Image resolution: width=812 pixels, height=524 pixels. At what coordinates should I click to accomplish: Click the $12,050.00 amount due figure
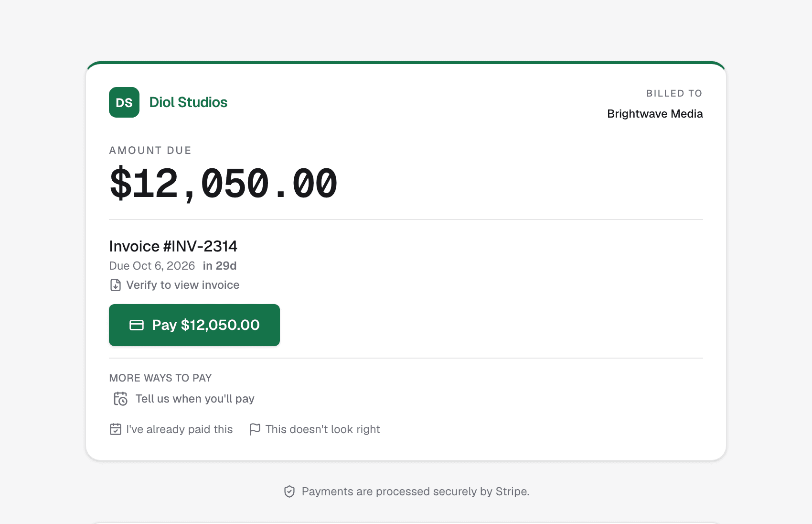tap(224, 183)
